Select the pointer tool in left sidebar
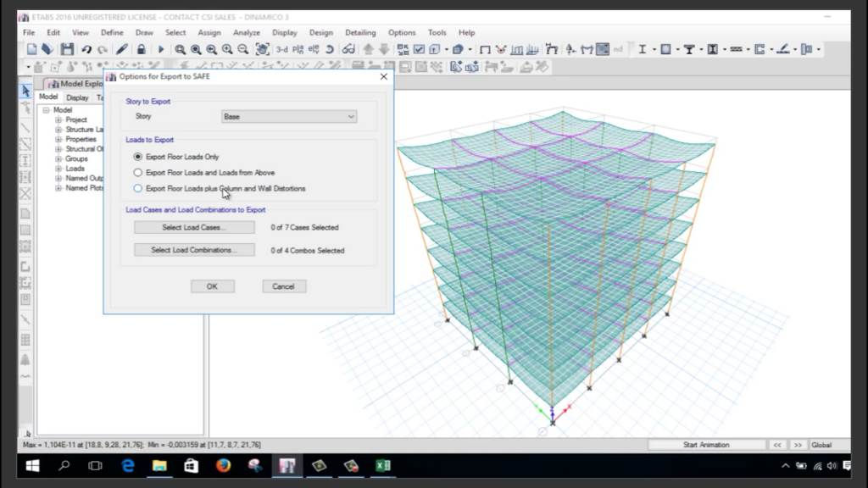The width and height of the screenshot is (868, 488). point(25,91)
